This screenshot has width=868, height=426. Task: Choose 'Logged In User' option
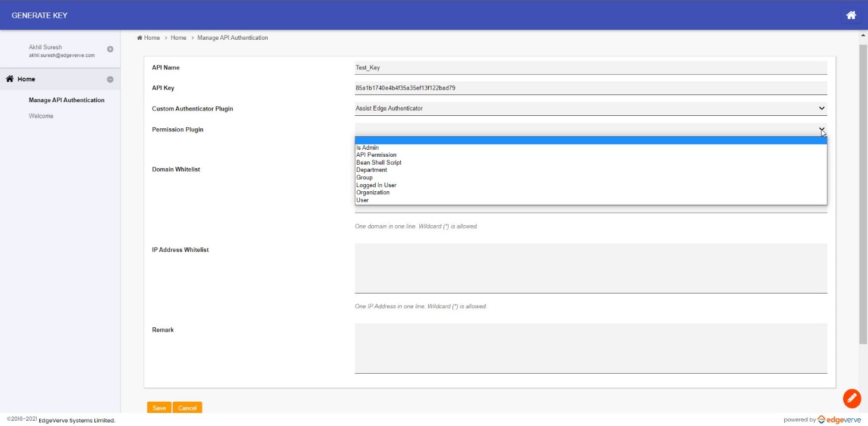point(376,185)
